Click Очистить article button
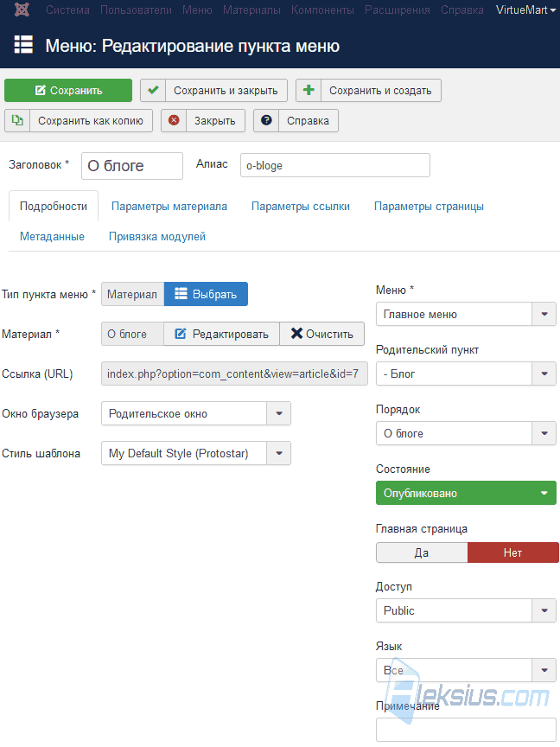 click(321, 334)
